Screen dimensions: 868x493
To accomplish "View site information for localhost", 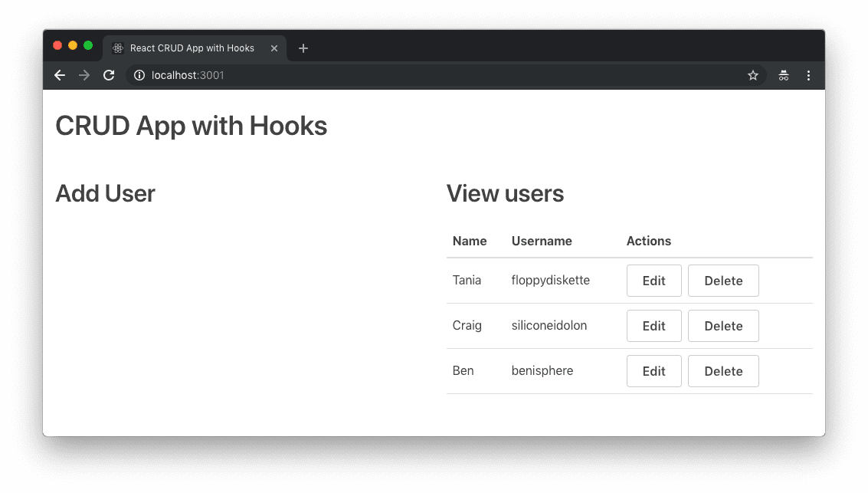I will (x=139, y=75).
